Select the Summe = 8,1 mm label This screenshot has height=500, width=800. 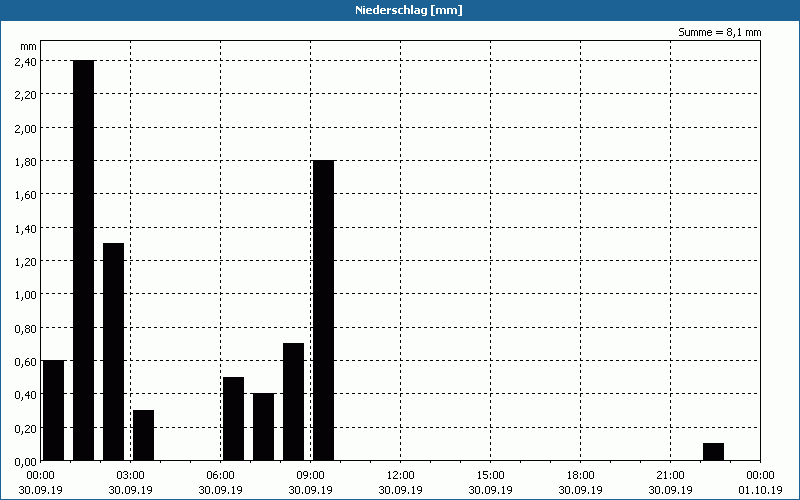(719, 32)
